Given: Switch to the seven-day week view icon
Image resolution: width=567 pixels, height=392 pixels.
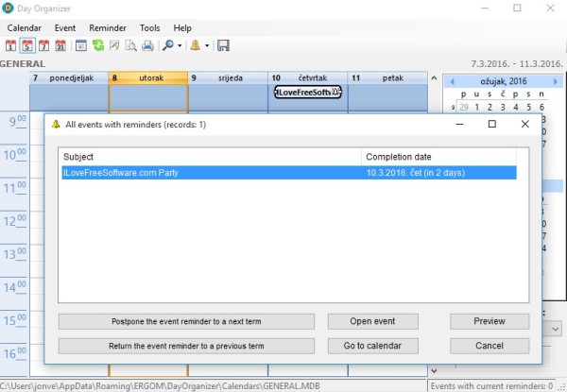Looking at the screenshot, I should 44,45.
